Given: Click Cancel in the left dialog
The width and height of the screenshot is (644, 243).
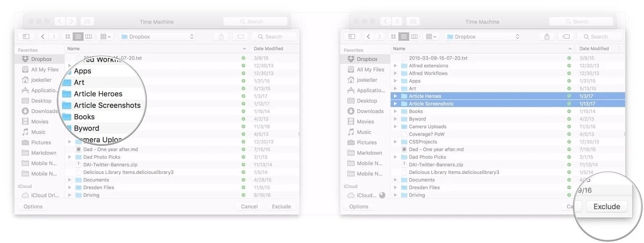Looking at the screenshot, I should click(x=249, y=206).
